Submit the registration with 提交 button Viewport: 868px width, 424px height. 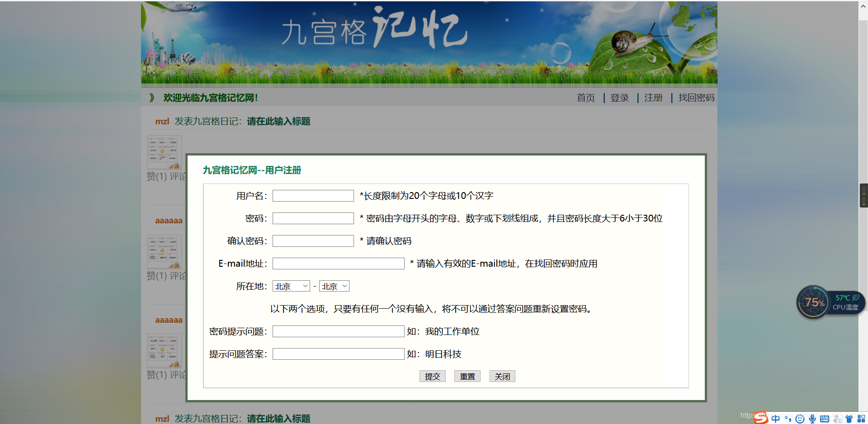[432, 376]
